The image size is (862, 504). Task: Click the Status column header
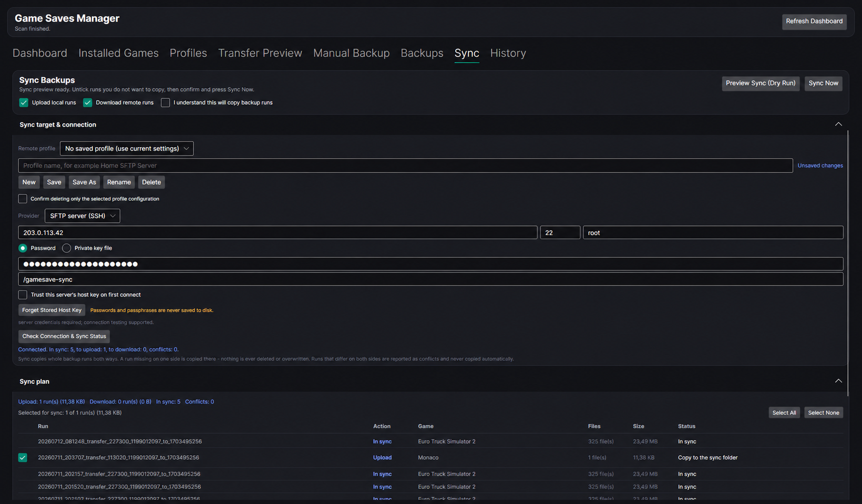pos(686,426)
